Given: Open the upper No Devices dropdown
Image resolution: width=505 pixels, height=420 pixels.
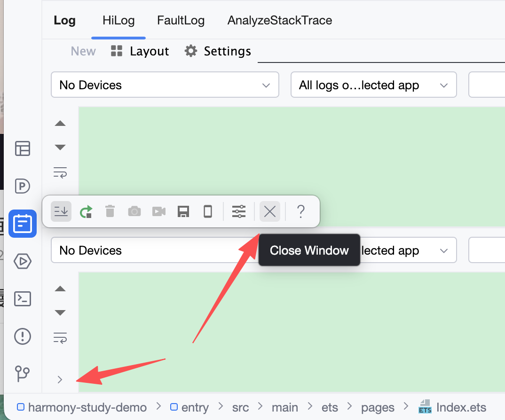Looking at the screenshot, I should (x=165, y=85).
